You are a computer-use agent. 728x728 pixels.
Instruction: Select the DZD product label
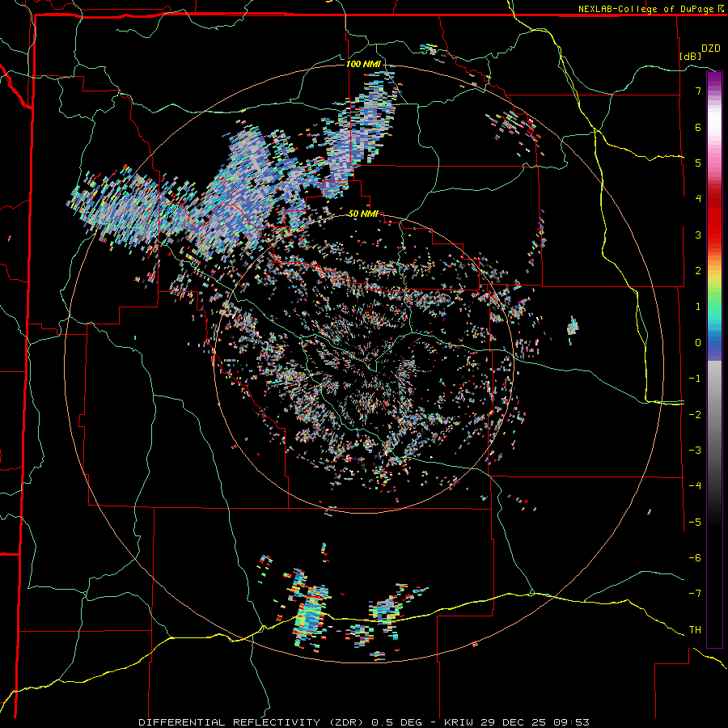pyautogui.click(x=710, y=49)
